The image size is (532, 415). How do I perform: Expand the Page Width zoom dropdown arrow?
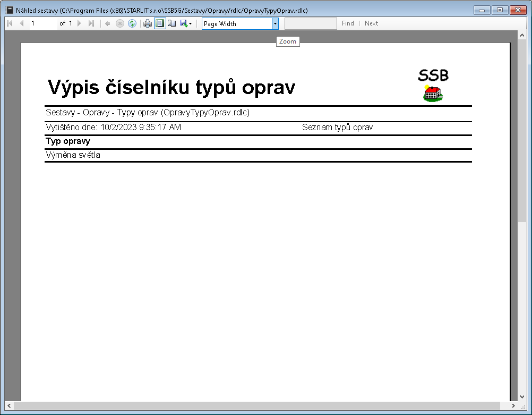pyautogui.click(x=275, y=23)
